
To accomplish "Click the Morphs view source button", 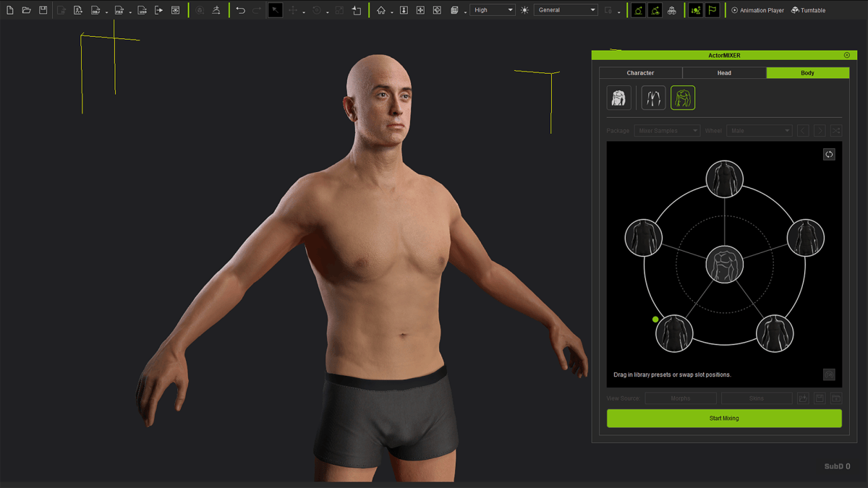I will pos(681,398).
